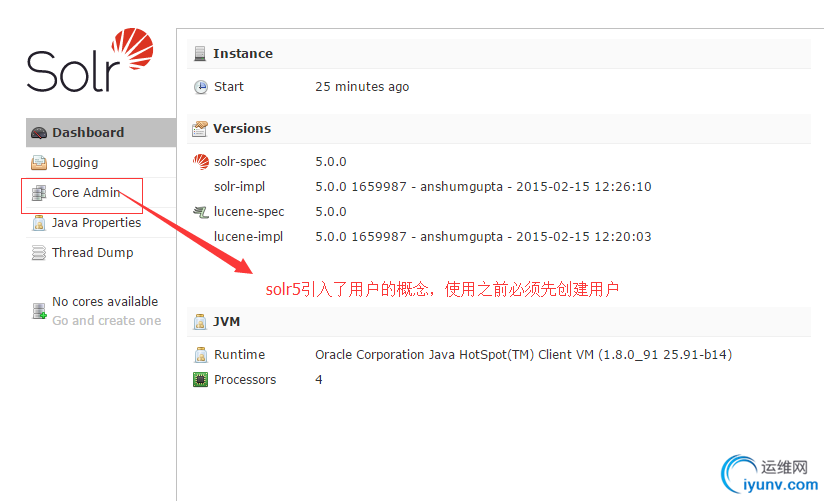Select the Processors label

245,380
